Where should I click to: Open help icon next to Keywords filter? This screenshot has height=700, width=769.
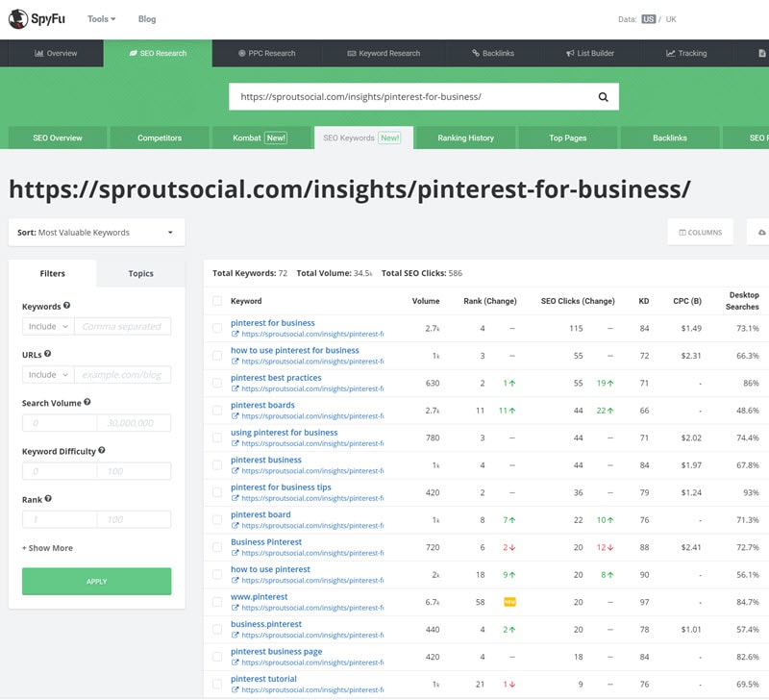pyautogui.click(x=66, y=306)
